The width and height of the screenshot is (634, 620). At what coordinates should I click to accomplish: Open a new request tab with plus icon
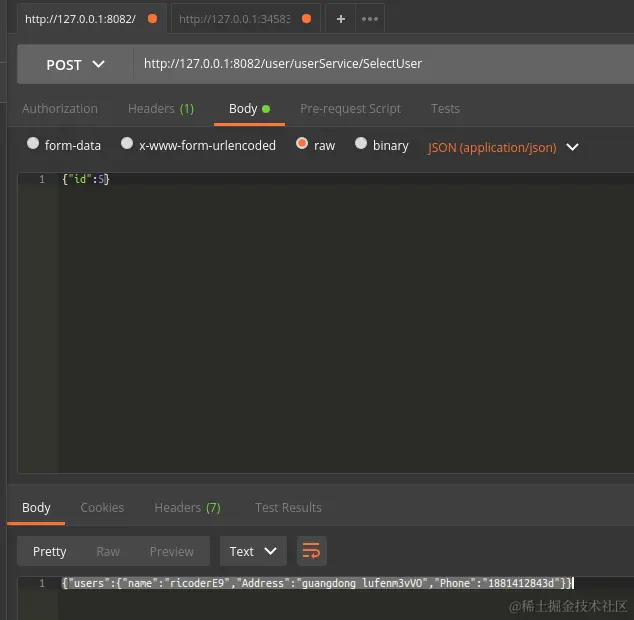click(x=340, y=19)
